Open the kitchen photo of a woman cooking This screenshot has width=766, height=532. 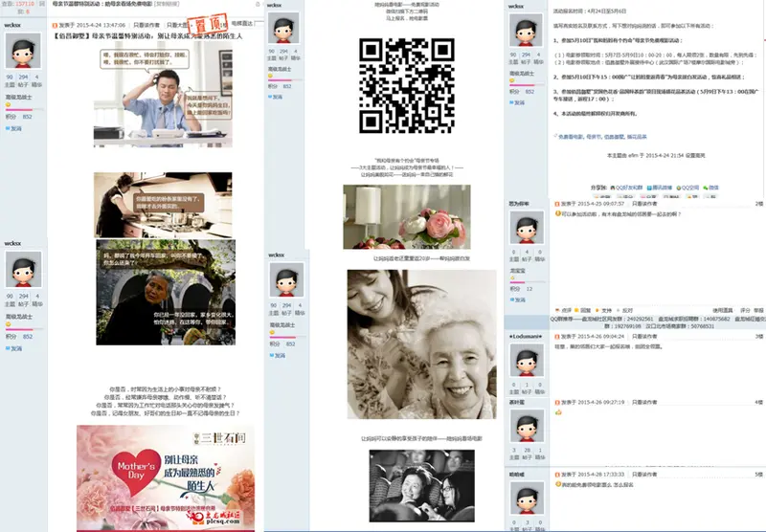click(x=163, y=205)
